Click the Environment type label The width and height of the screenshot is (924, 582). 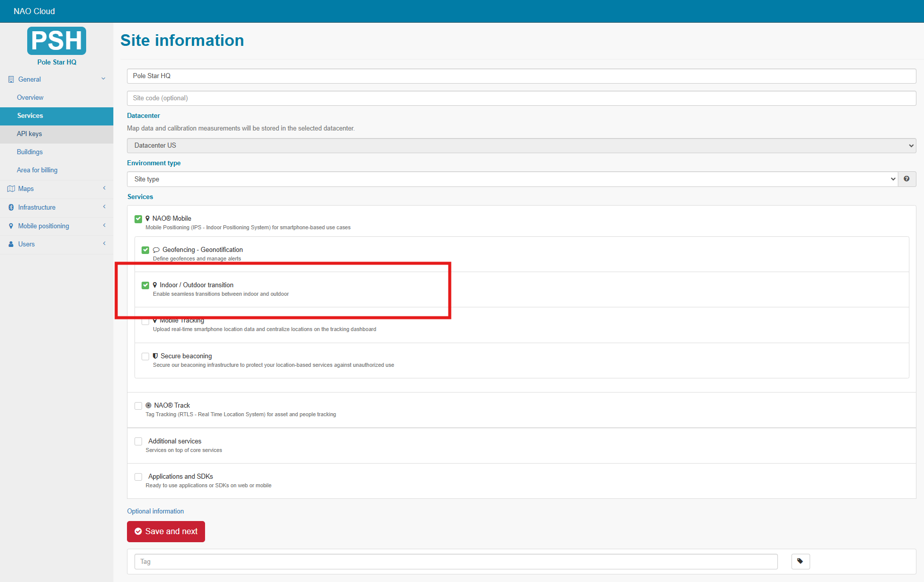[x=154, y=163]
